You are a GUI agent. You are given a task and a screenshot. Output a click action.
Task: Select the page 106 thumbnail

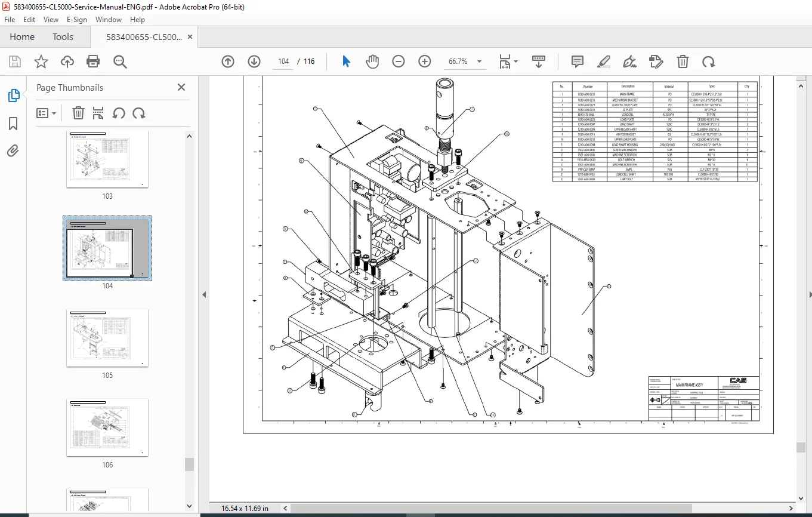coord(107,427)
